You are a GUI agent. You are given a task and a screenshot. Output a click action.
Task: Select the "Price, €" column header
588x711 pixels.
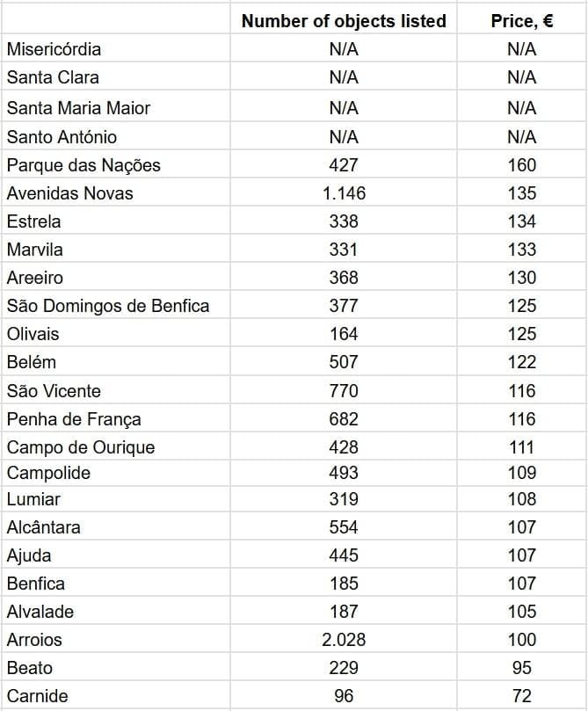[521, 21]
